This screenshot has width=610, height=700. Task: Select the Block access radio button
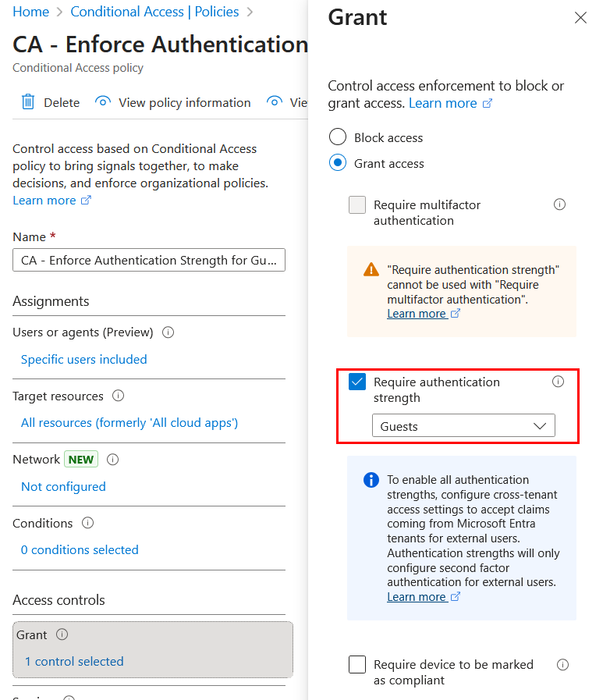click(x=338, y=137)
